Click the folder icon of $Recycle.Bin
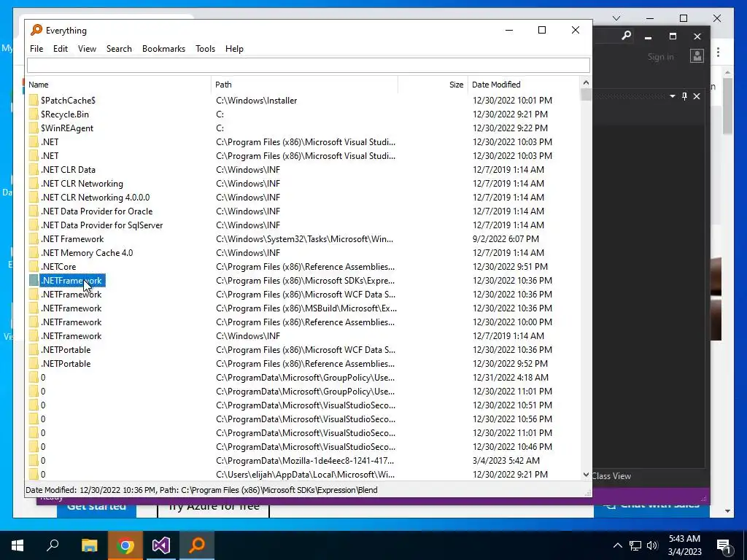Screen dimensions: 747x560 [34, 114]
